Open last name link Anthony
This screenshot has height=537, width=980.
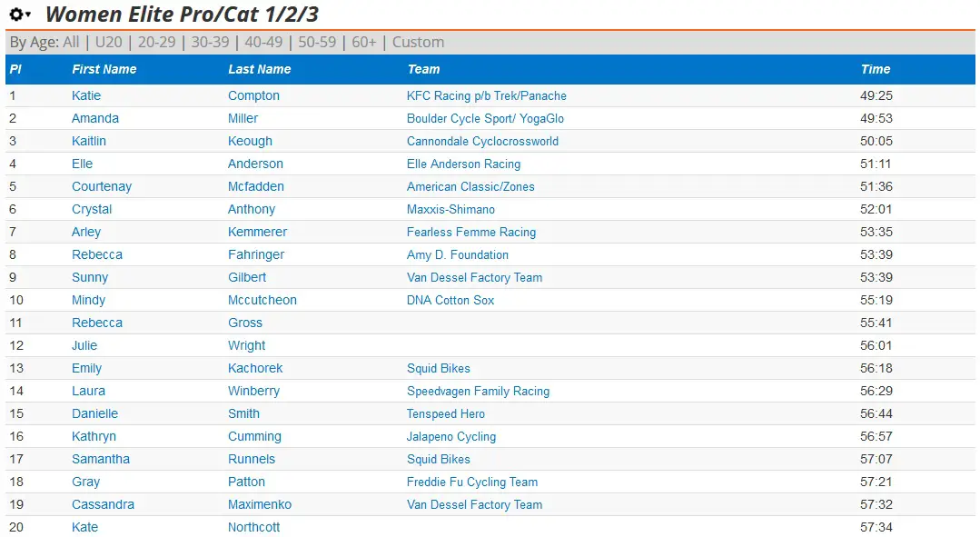pos(252,209)
